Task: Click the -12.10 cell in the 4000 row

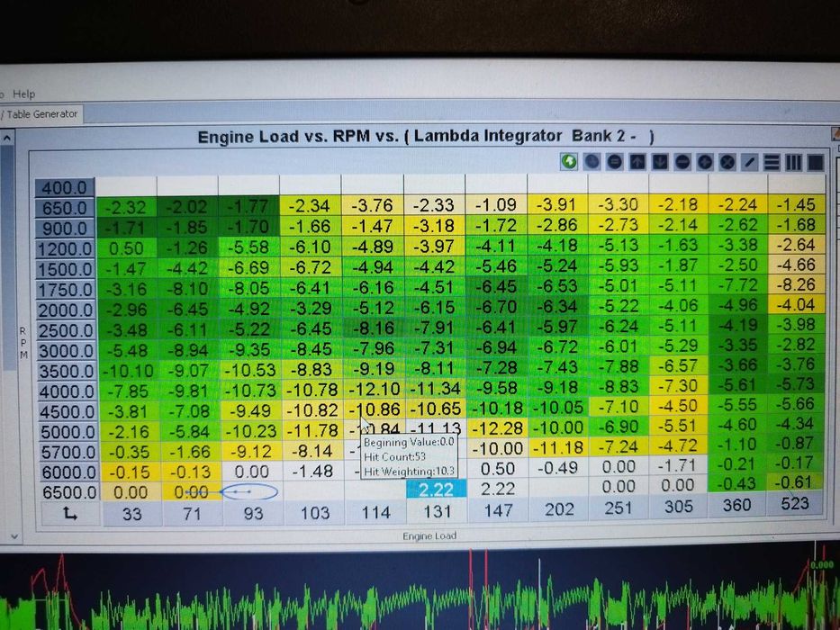Action: pyautogui.click(x=374, y=390)
